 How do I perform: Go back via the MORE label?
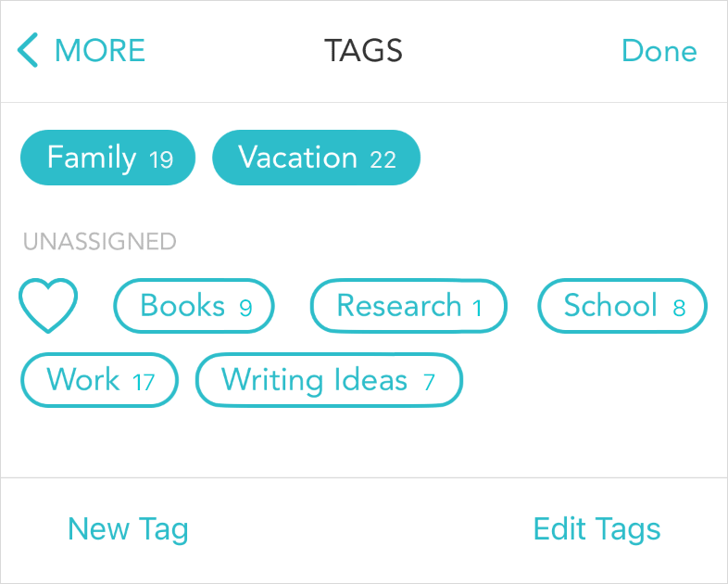100,50
